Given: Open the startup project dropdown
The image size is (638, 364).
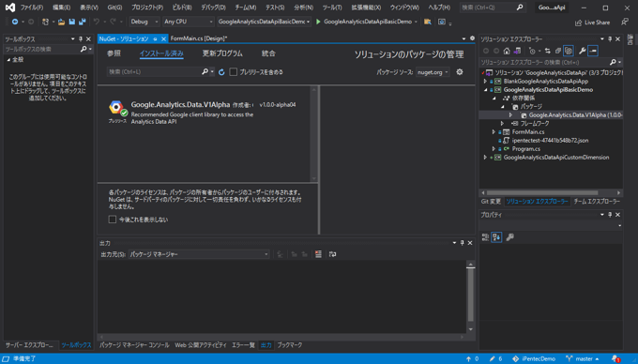Looking at the screenshot, I should pos(264,22).
